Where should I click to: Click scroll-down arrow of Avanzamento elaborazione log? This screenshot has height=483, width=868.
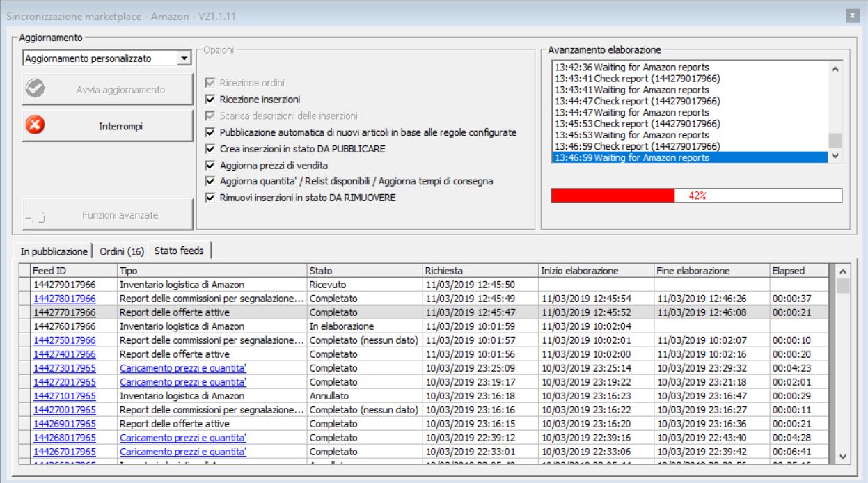pyautogui.click(x=836, y=156)
